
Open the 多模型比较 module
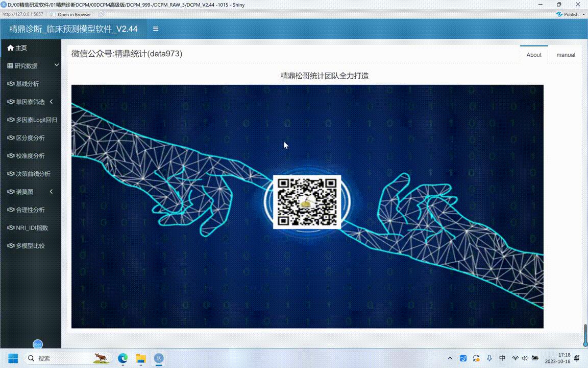tap(30, 245)
